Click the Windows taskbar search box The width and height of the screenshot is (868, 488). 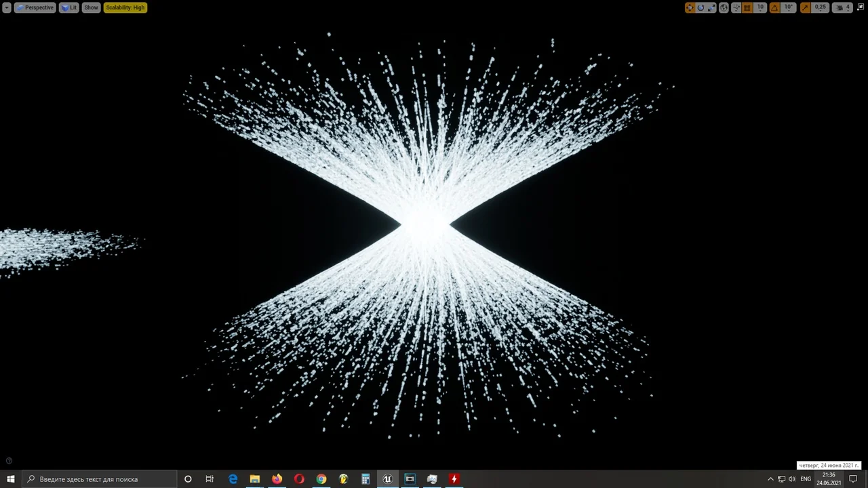click(99, 479)
